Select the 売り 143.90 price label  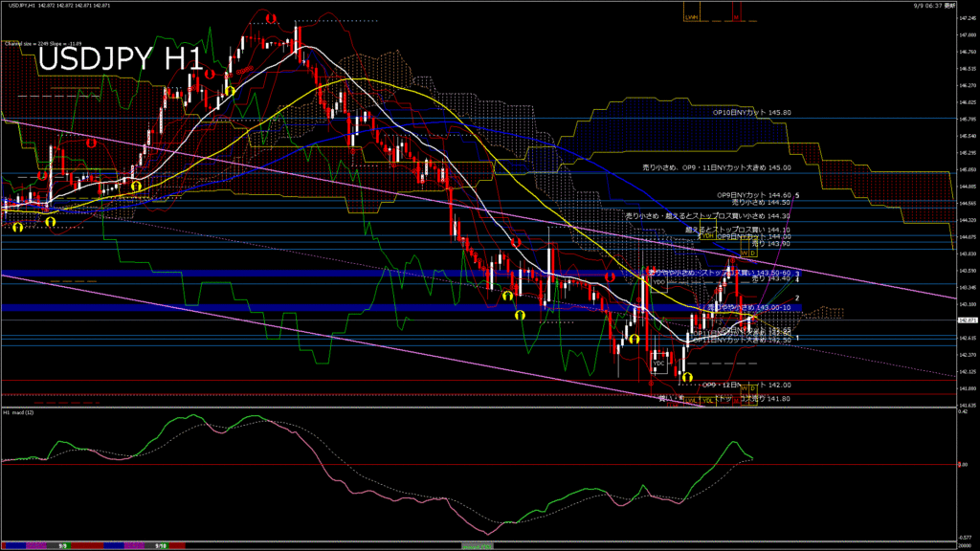771,244
